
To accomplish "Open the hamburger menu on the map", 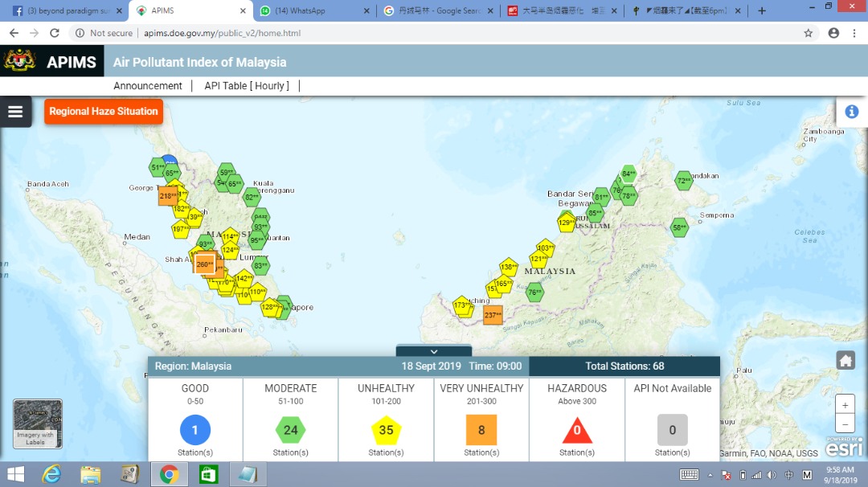I will (x=15, y=111).
